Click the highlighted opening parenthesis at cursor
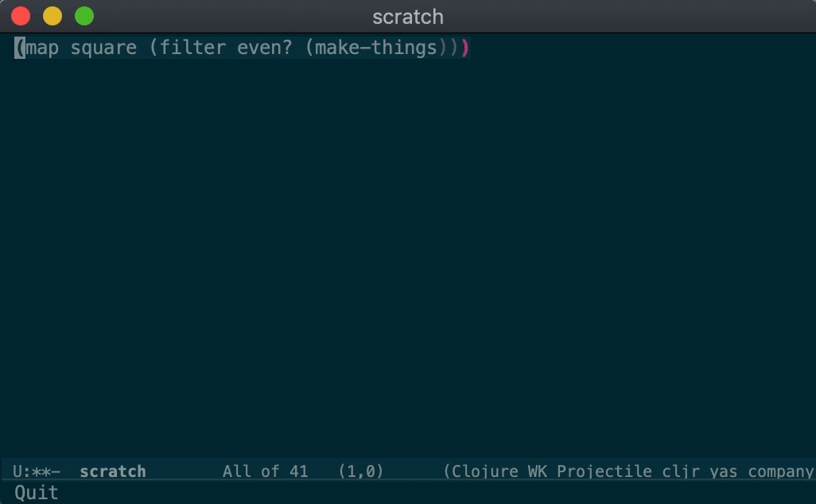Image resolution: width=816 pixels, height=504 pixels. tap(20, 48)
